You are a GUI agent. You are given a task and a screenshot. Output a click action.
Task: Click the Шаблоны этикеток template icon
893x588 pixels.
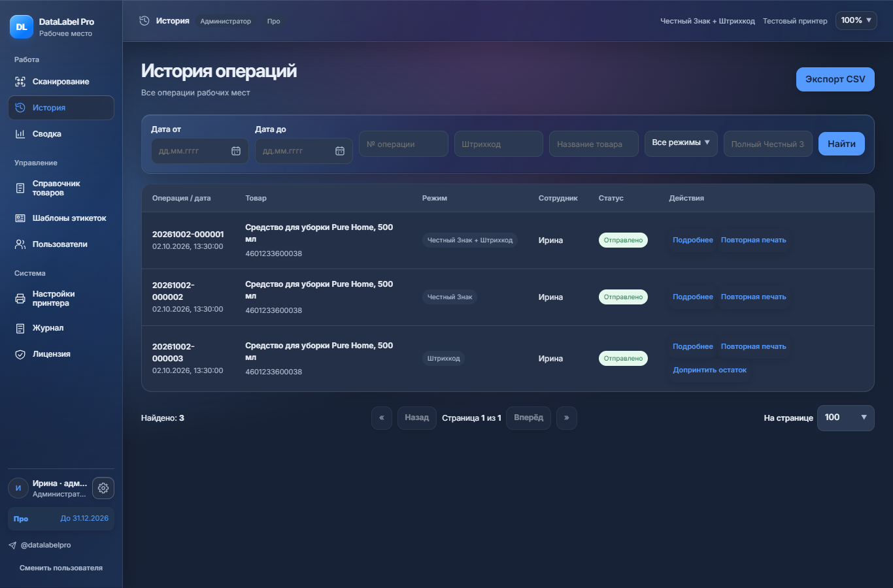[20, 218]
